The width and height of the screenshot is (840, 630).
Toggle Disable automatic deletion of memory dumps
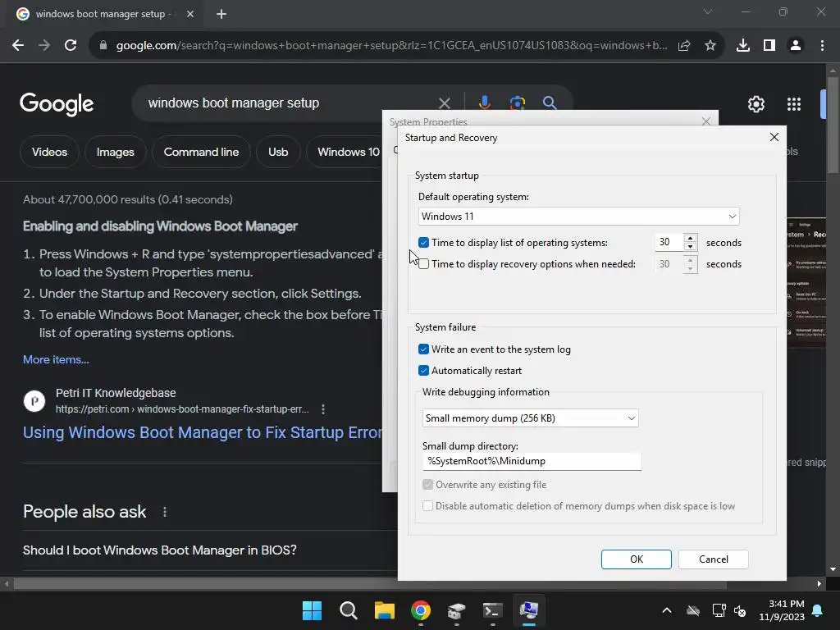click(427, 506)
